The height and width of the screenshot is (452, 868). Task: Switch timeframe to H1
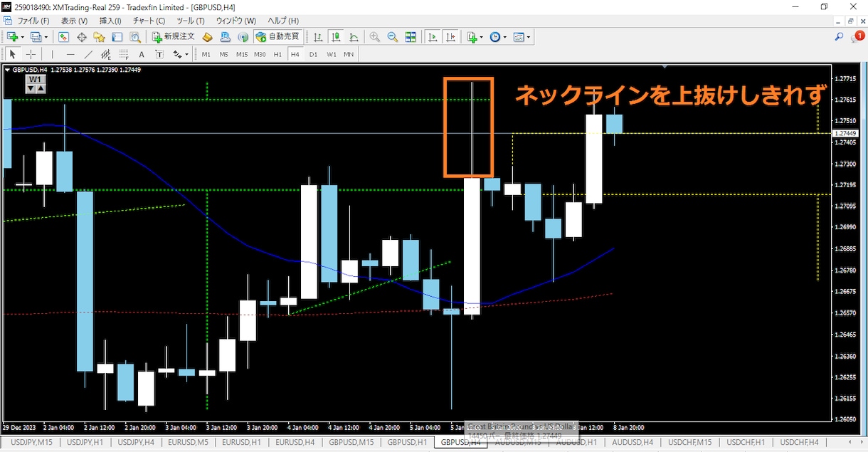pos(277,54)
